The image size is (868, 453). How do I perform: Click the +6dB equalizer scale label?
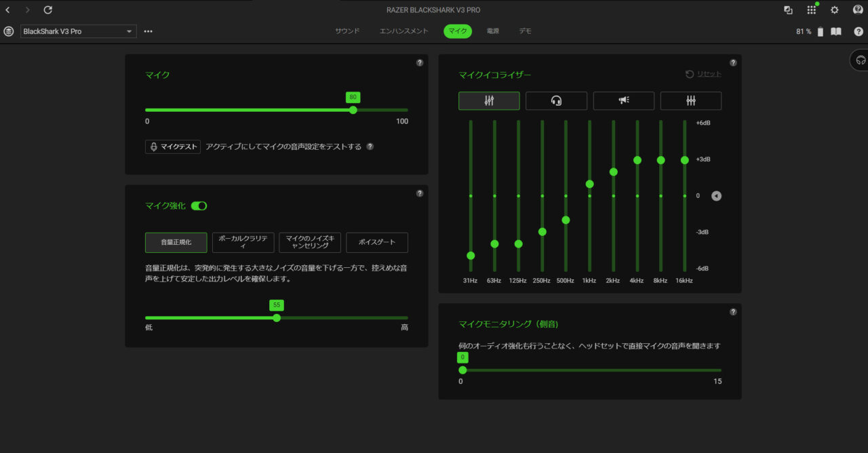point(703,123)
